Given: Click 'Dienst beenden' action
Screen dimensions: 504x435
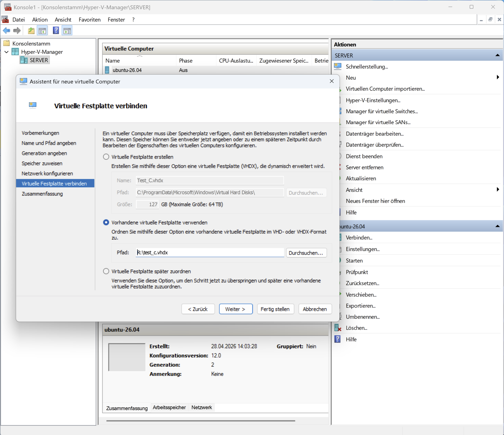Looking at the screenshot, I should (364, 156).
